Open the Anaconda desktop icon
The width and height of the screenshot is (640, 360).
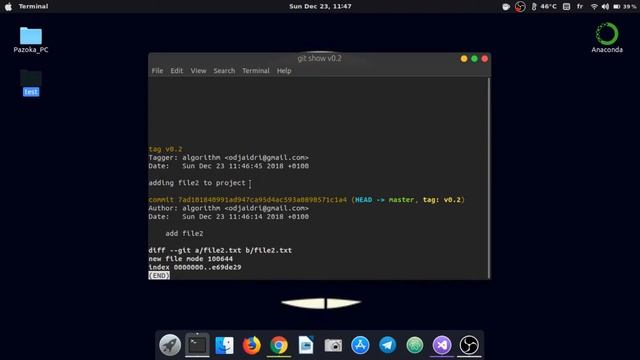607,38
